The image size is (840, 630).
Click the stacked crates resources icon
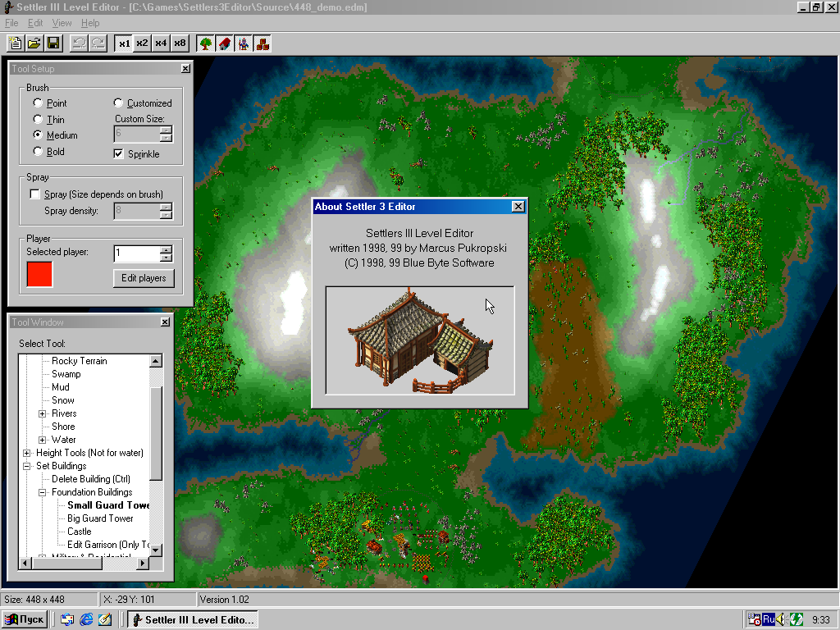(x=262, y=43)
